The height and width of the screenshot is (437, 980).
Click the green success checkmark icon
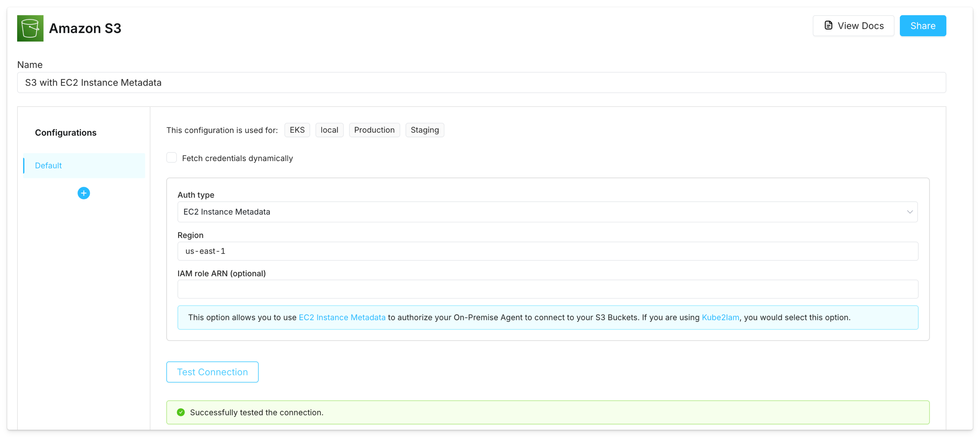pyautogui.click(x=181, y=412)
